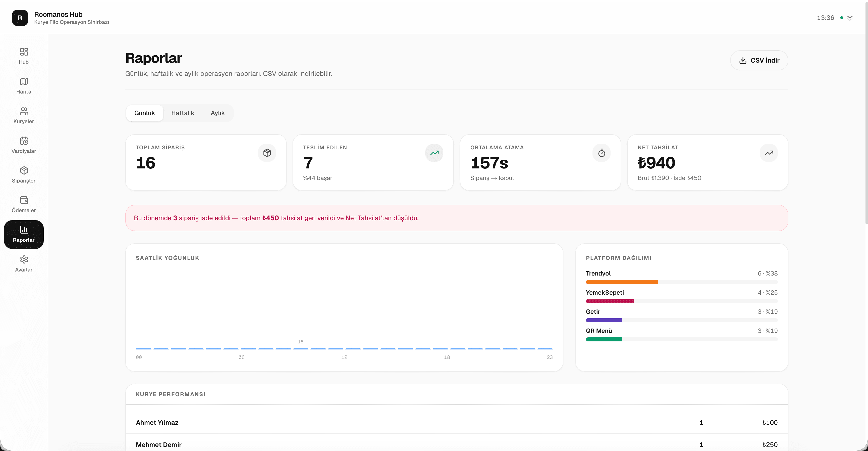Select the active Raporlar sidebar item
The image size is (868, 451).
24,235
